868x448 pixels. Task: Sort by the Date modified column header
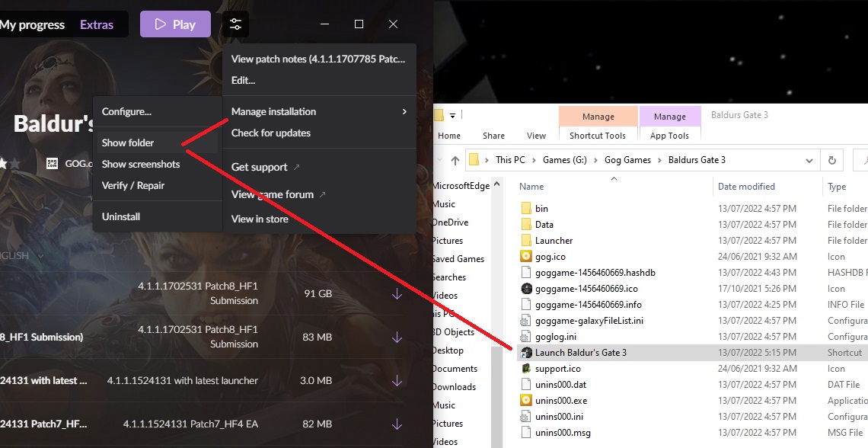746,187
